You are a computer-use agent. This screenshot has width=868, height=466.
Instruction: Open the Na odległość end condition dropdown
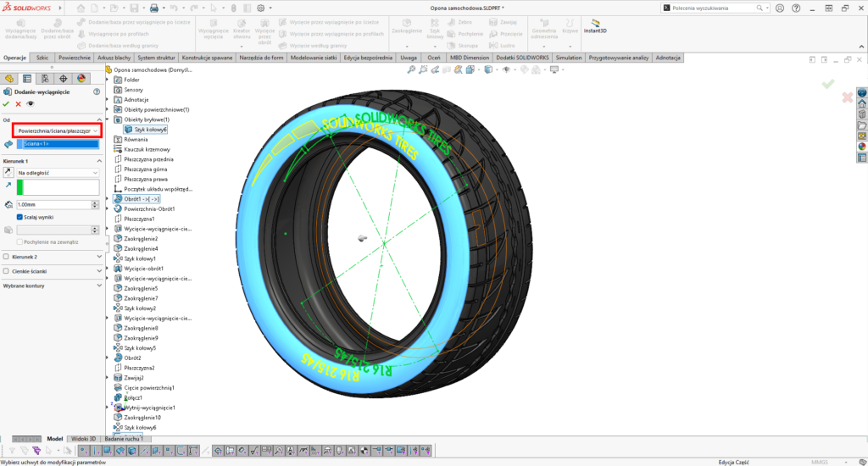pos(58,173)
